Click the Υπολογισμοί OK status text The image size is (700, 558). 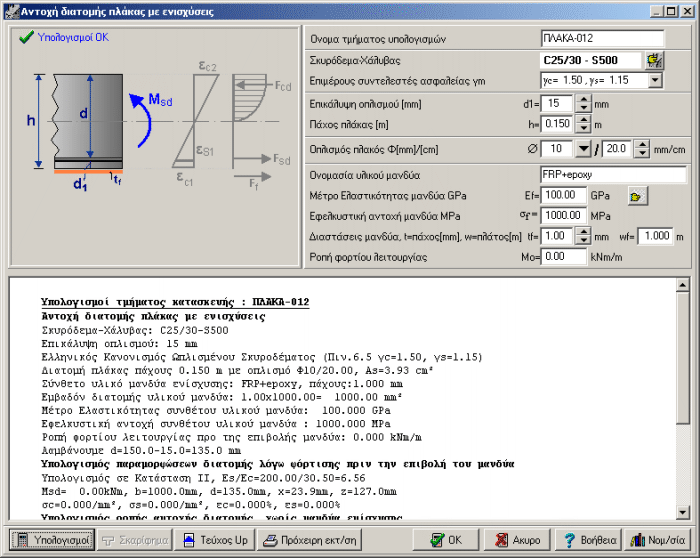coord(73,37)
